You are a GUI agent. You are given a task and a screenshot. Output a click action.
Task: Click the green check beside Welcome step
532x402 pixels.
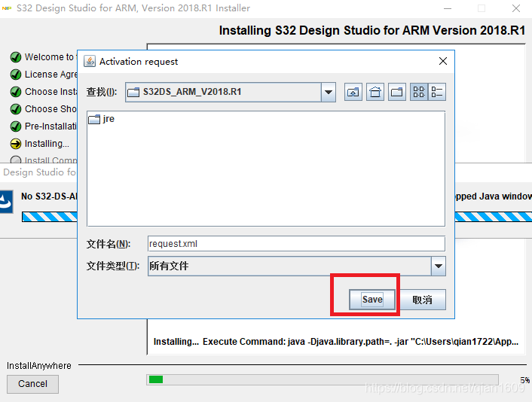tap(16, 57)
